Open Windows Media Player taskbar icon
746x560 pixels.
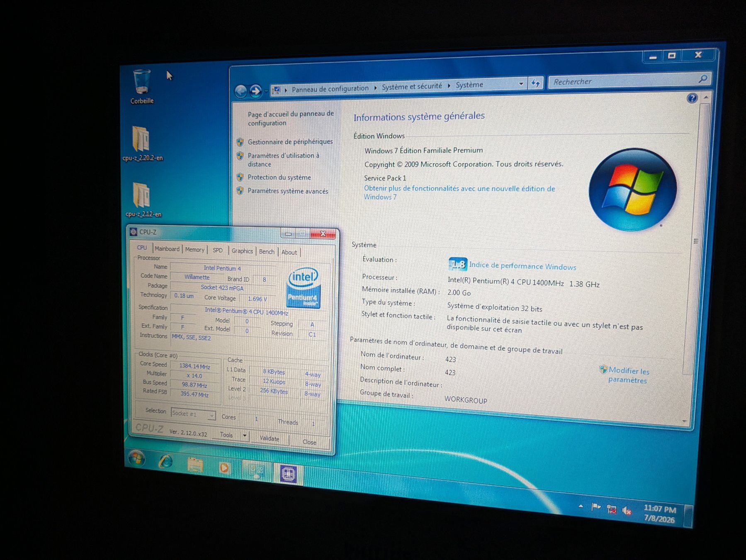[x=224, y=468]
